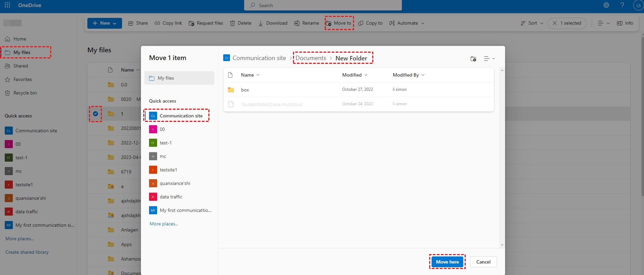Image resolution: width=644 pixels, height=275 pixels.
Task: Open view options dropdown in Move dialog
Action: (x=489, y=59)
